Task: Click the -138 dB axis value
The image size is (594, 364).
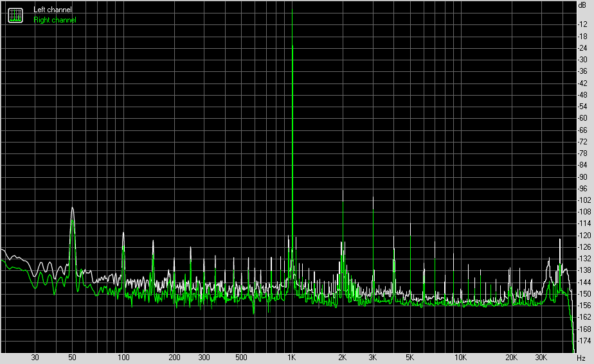Action: click(x=584, y=270)
